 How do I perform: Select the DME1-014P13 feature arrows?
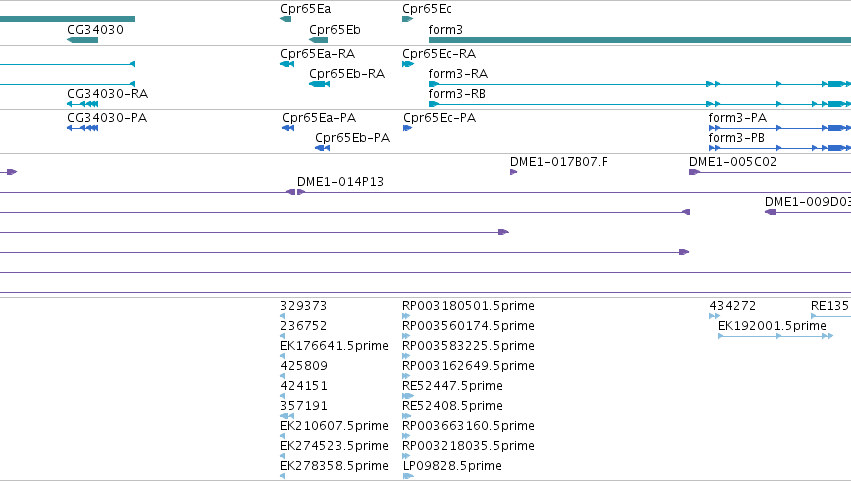coord(296,192)
